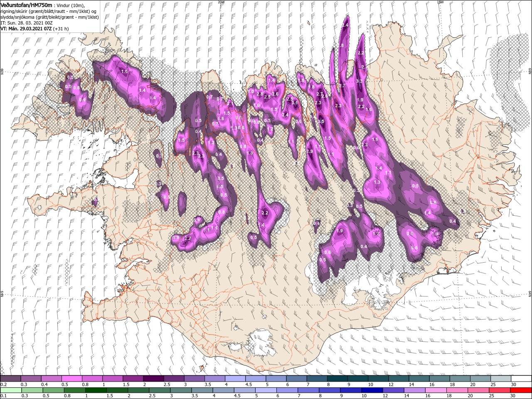Viewport: 532px width, 399px height.
Task: Select bright red rain swatch above 30
Action: (x=521, y=390)
